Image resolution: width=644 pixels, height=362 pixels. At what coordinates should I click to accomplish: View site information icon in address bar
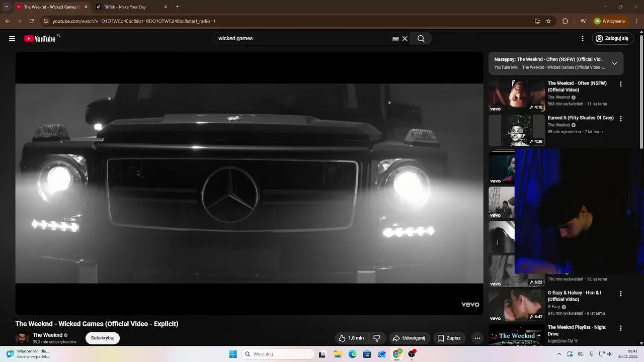tap(46, 21)
